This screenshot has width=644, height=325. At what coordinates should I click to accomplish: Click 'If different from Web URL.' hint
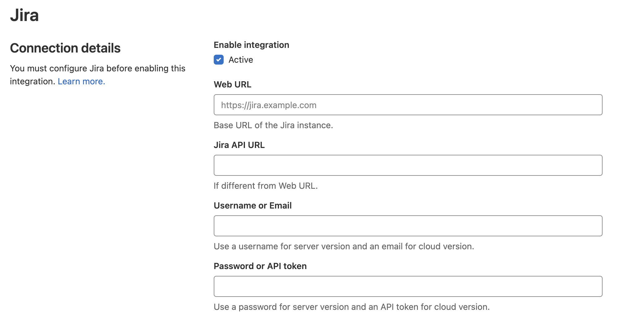[x=266, y=186]
